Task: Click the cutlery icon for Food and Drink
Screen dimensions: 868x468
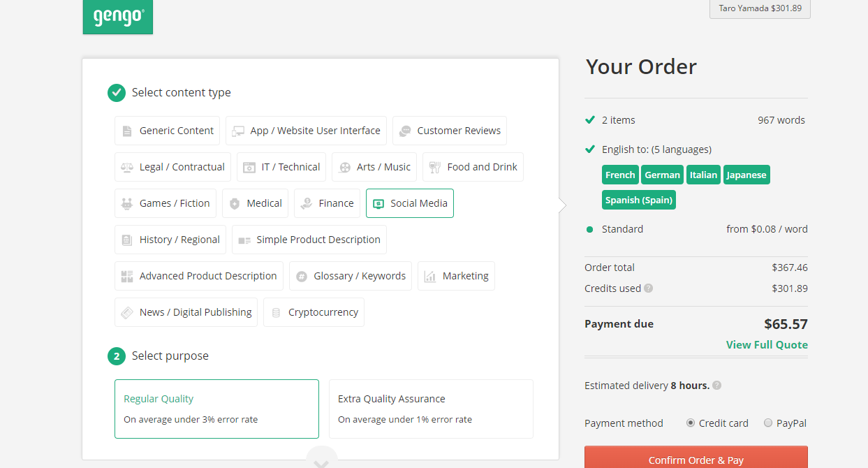Action: point(435,167)
